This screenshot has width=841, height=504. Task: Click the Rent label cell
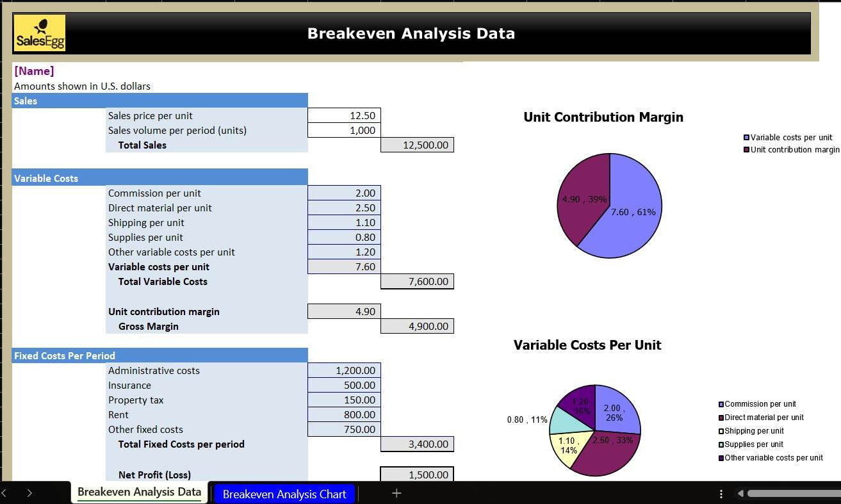click(x=208, y=414)
